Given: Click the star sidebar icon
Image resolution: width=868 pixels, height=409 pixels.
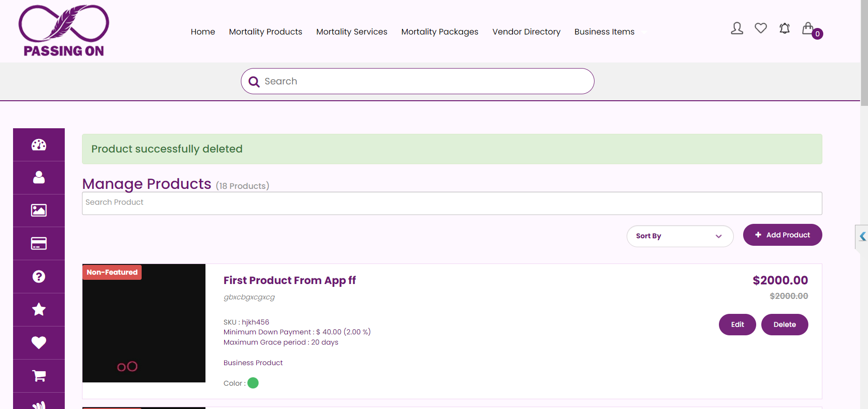Looking at the screenshot, I should [39, 310].
